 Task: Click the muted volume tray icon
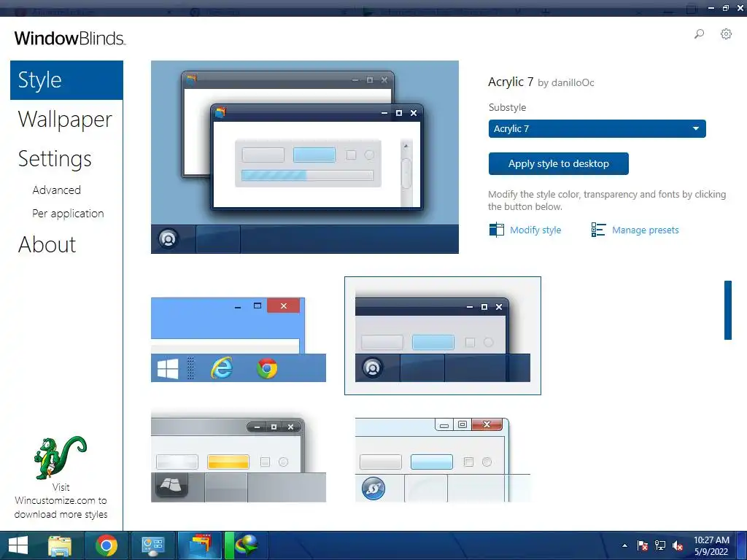coord(678,545)
